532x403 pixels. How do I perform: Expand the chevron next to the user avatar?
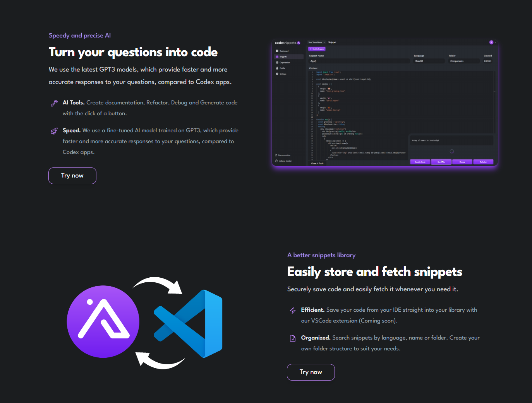[495, 42]
